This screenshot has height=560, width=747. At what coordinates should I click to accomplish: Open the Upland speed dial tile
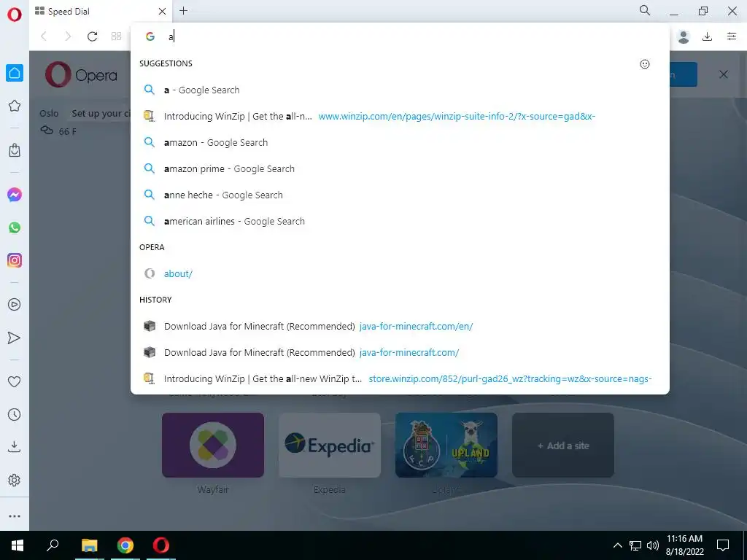tap(446, 446)
